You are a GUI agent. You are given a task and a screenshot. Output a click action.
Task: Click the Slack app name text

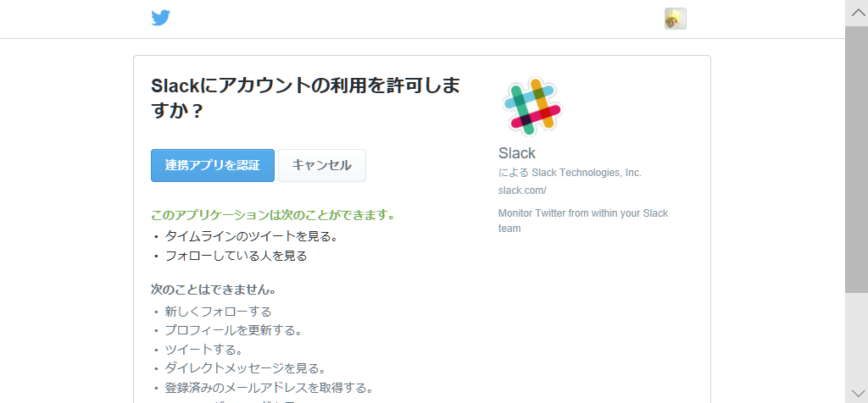coord(517,153)
